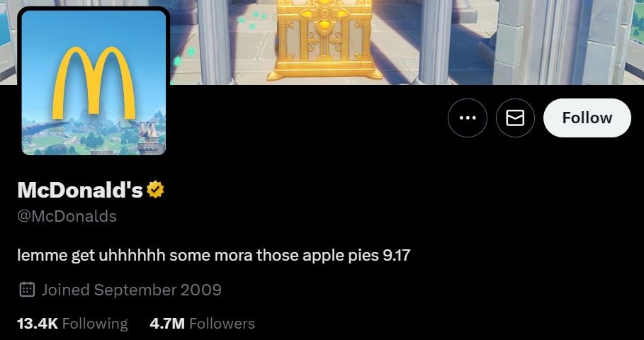Click the envelope message icon
The height and width of the screenshot is (340, 644).
[515, 118]
